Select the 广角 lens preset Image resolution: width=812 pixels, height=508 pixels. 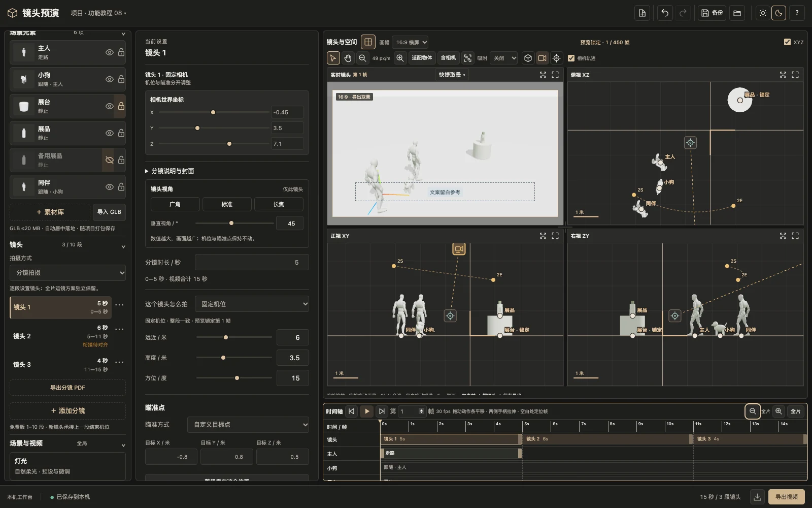[175, 204]
